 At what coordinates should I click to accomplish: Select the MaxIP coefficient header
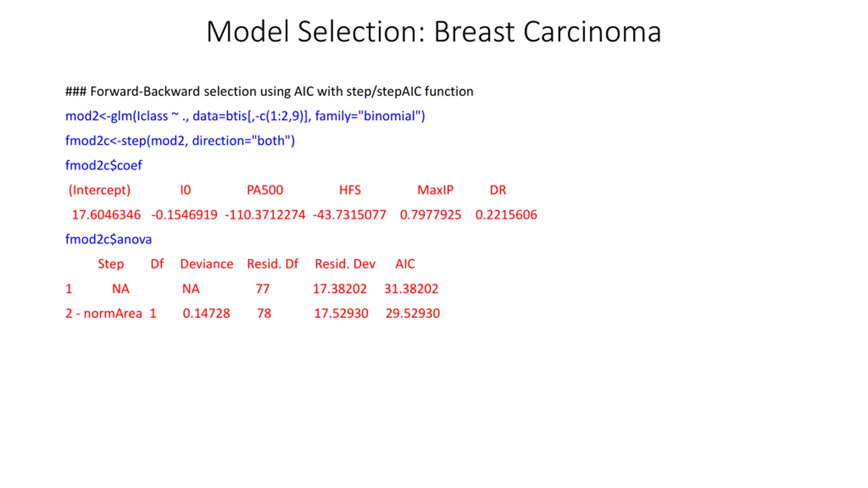coord(435,190)
